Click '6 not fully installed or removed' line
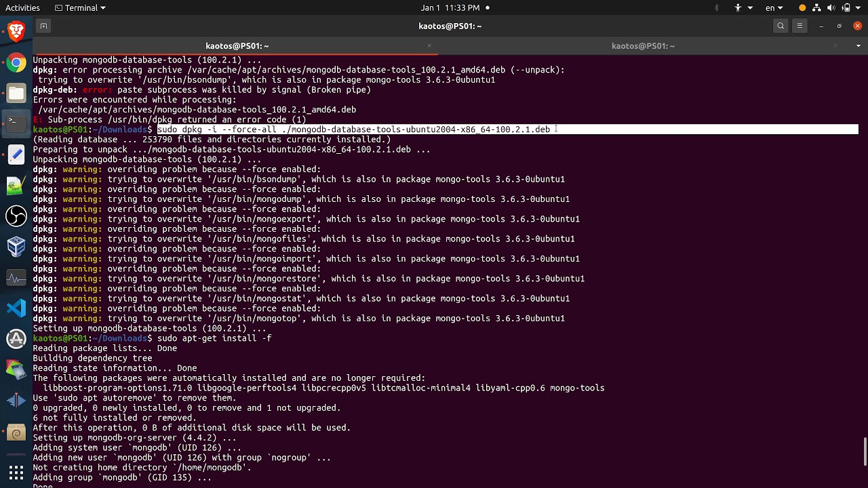868x488 pixels. (115, 418)
